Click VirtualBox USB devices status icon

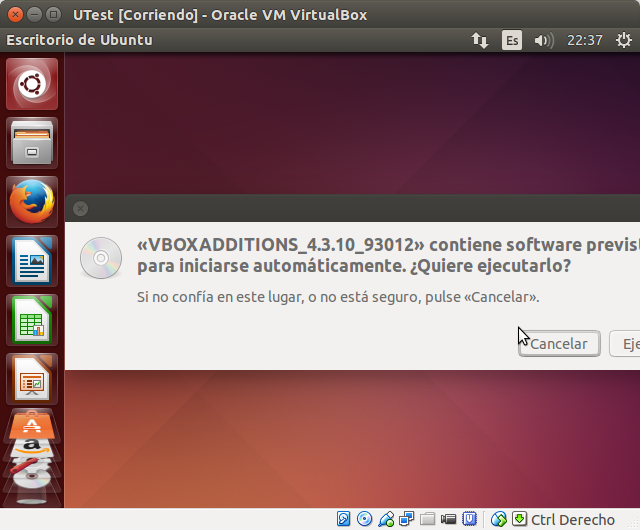[x=386, y=519]
